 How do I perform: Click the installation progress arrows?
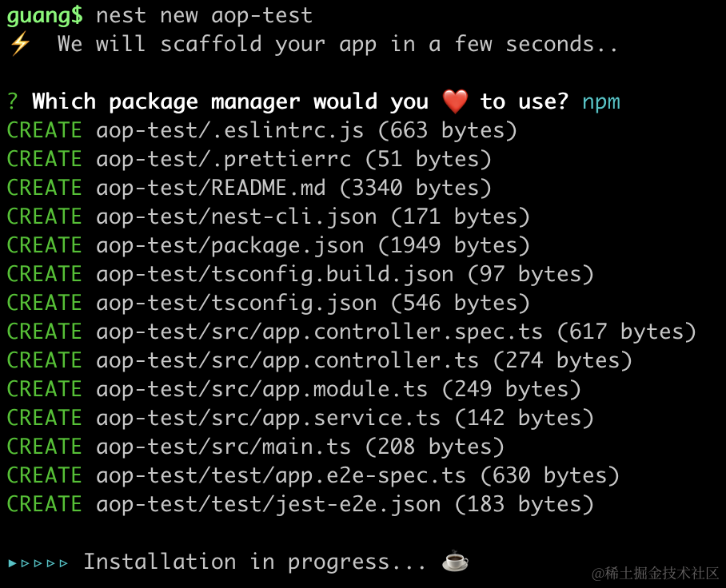(x=38, y=562)
